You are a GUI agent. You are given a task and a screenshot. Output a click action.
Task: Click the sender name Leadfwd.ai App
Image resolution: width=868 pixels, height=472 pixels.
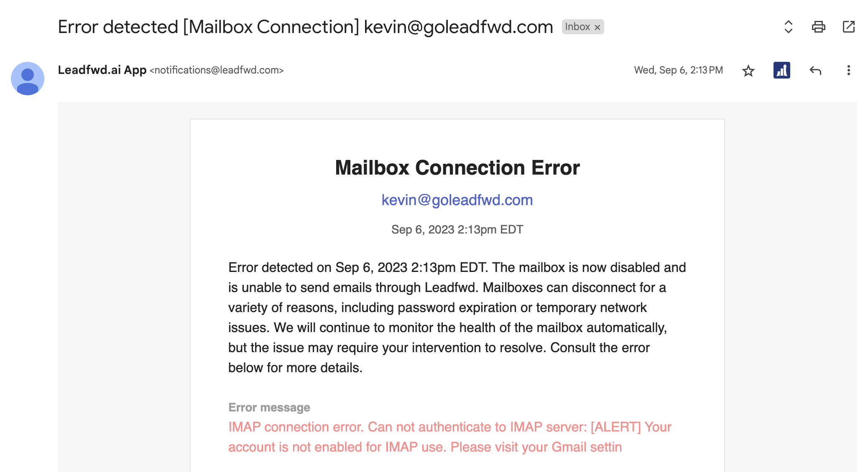[102, 70]
